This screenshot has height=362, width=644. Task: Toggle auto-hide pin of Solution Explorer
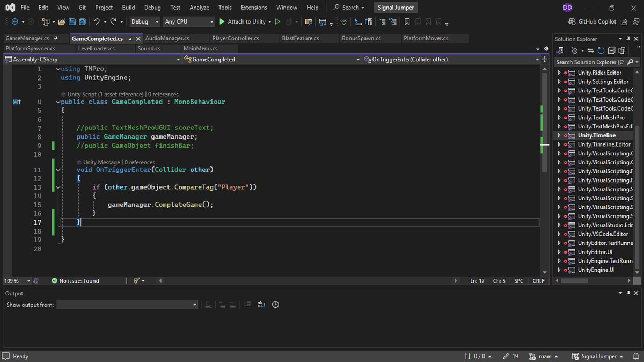pos(628,39)
